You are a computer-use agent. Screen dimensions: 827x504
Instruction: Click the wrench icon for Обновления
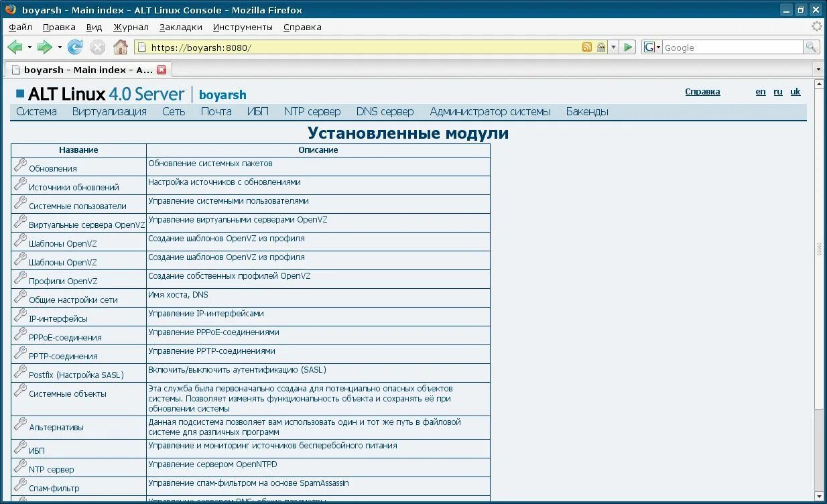(x=20, y=166)
